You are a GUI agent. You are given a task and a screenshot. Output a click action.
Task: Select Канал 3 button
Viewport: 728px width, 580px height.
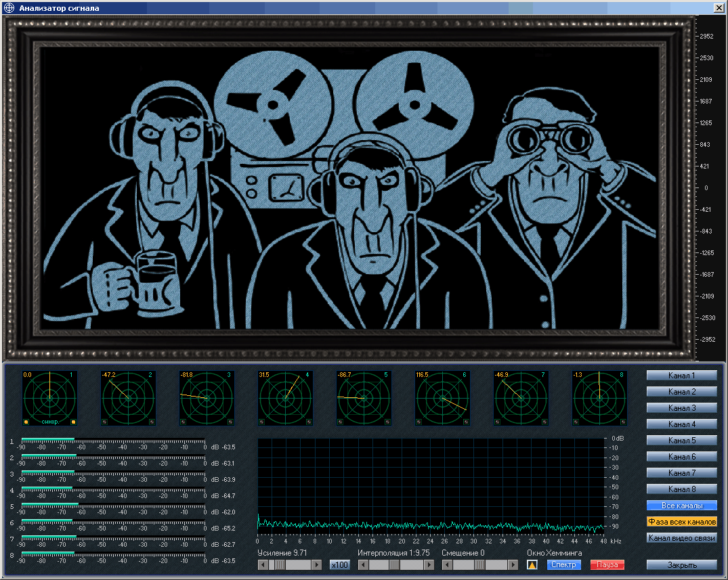(681, 408)
